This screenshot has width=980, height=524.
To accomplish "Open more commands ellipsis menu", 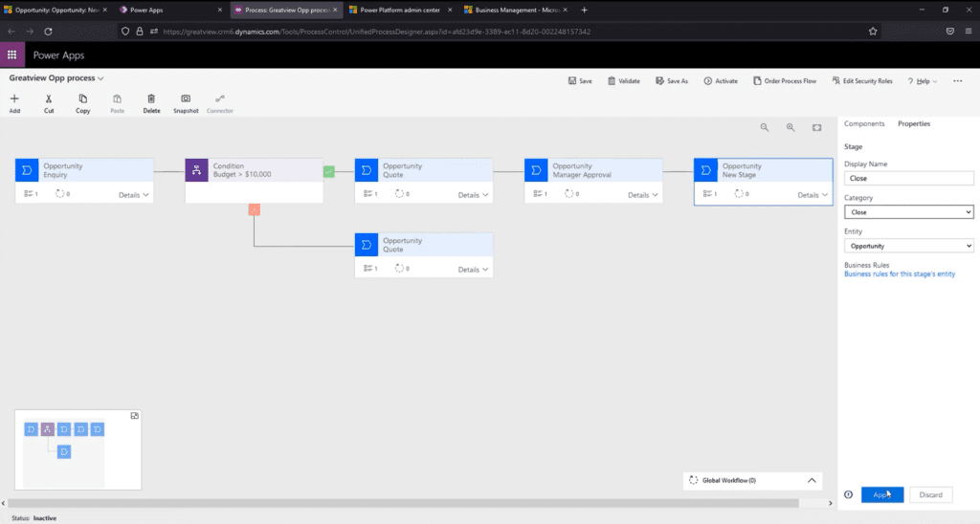I will point(957,81).
